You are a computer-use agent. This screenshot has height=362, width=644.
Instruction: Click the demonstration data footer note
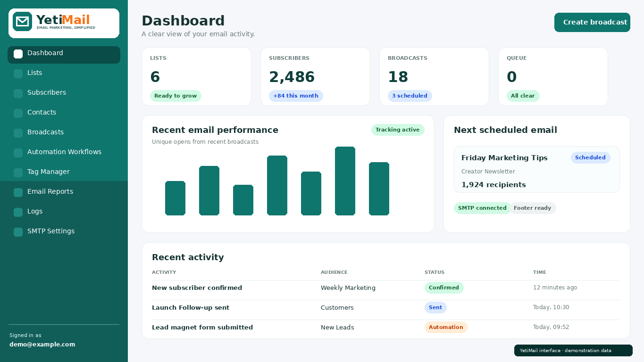573,350
